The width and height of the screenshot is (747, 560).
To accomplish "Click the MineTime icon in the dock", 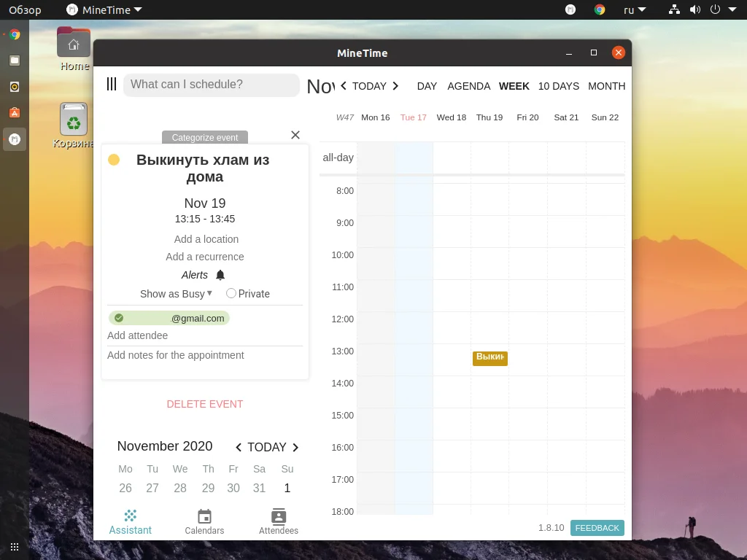I will point(15,139).
